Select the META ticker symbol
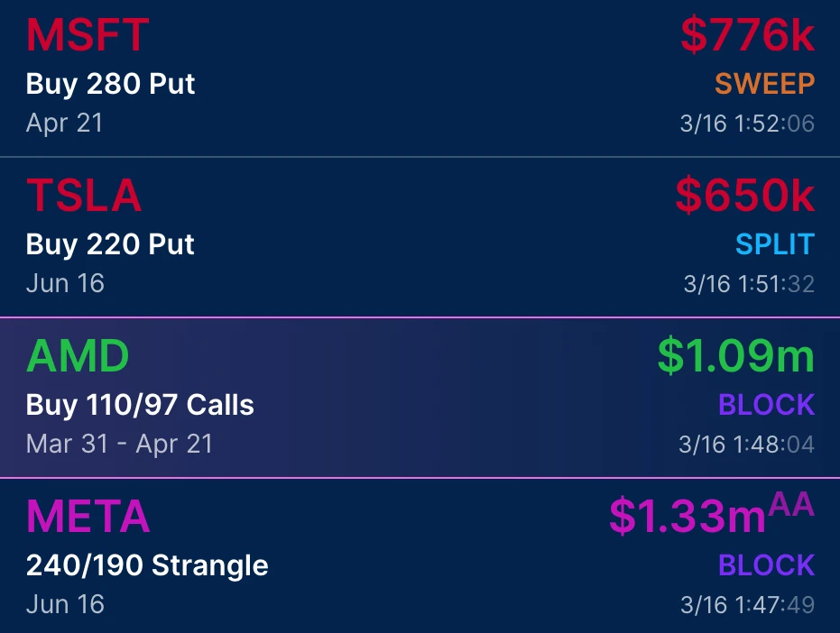The image size is (840, 633). [88, 517]
